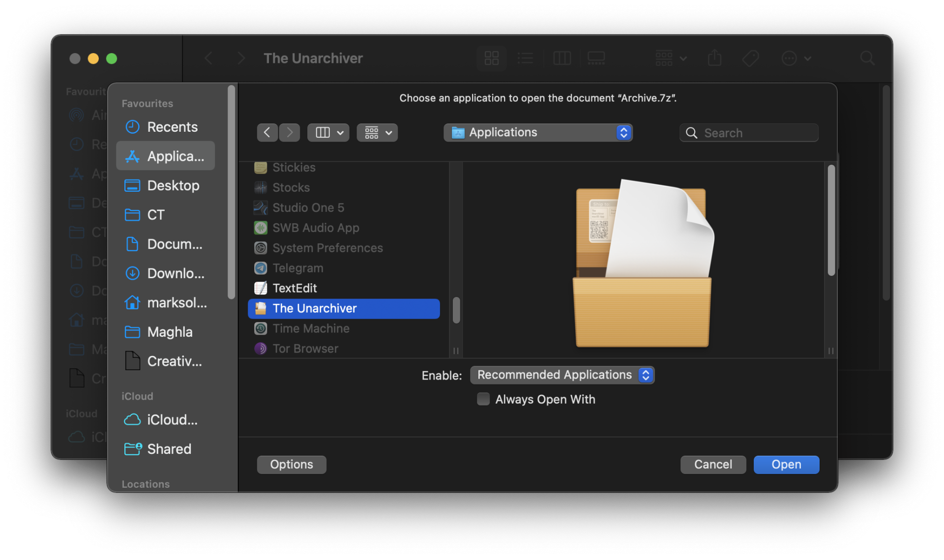Screen dimensions: 944x560
Task: Click the TextEdit app icon
Action: point(261,289)
